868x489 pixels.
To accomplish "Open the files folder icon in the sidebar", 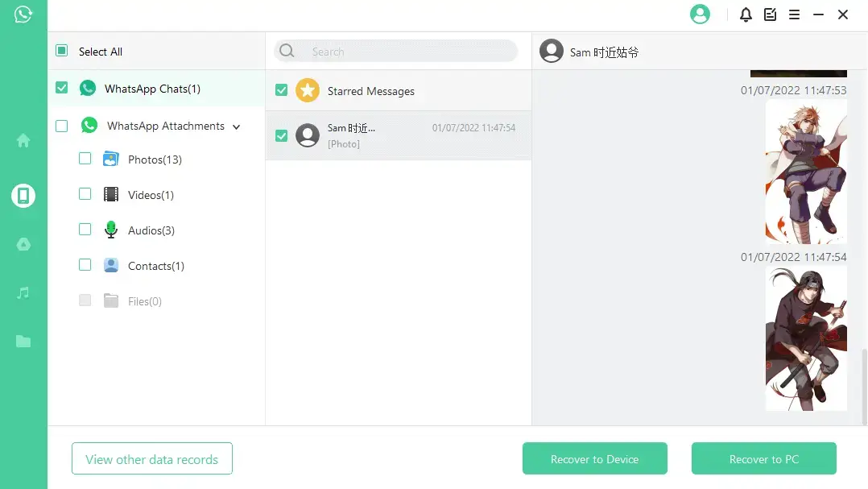I will click(x=22, y=341).
